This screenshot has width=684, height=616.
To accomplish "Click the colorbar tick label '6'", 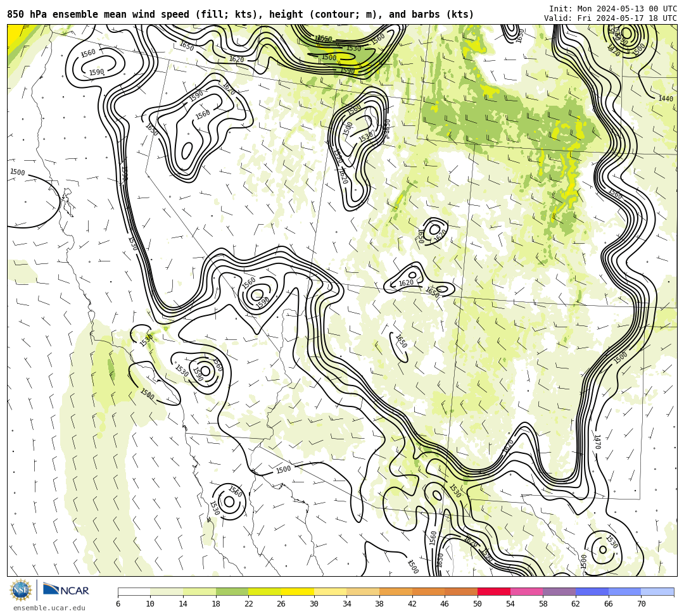I will [118, 604].
